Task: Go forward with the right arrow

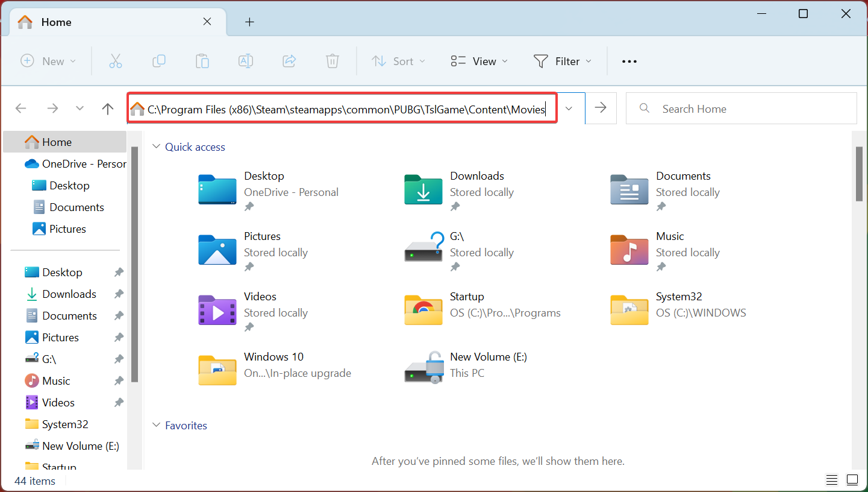Action: point(52,109)
